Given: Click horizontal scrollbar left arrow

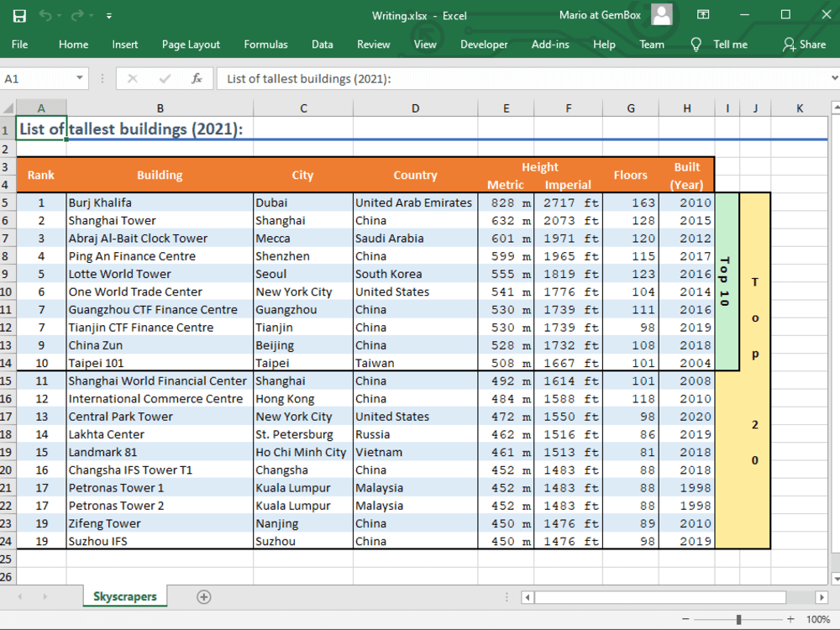Looking at the screenshot, I should click(528, 596).
